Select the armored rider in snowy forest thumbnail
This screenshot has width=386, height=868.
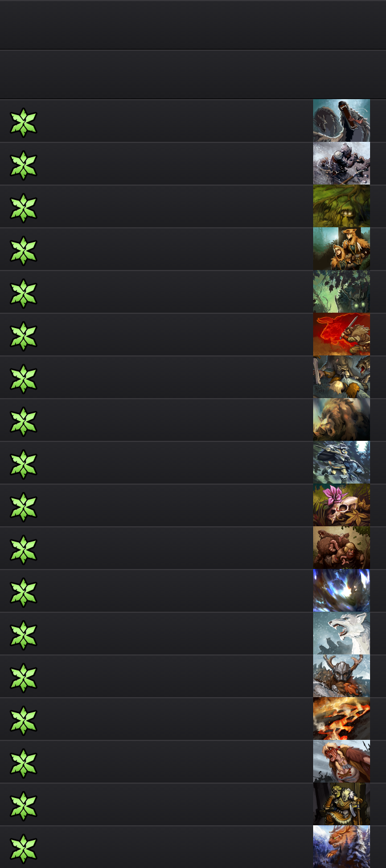(x=342, y=462)
